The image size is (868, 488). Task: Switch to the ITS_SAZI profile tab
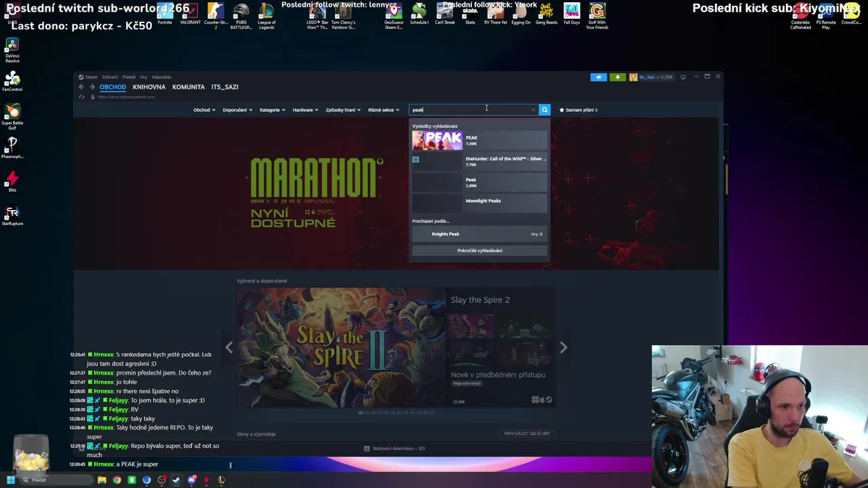224,87
